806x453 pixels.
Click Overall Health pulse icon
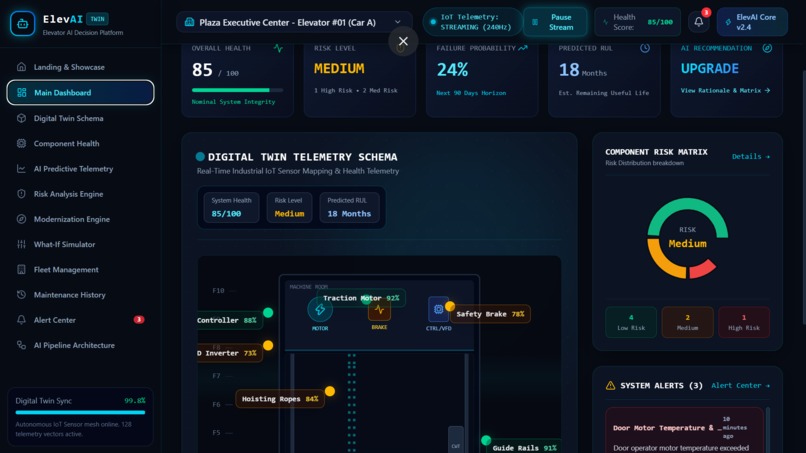tap(278, 48)
